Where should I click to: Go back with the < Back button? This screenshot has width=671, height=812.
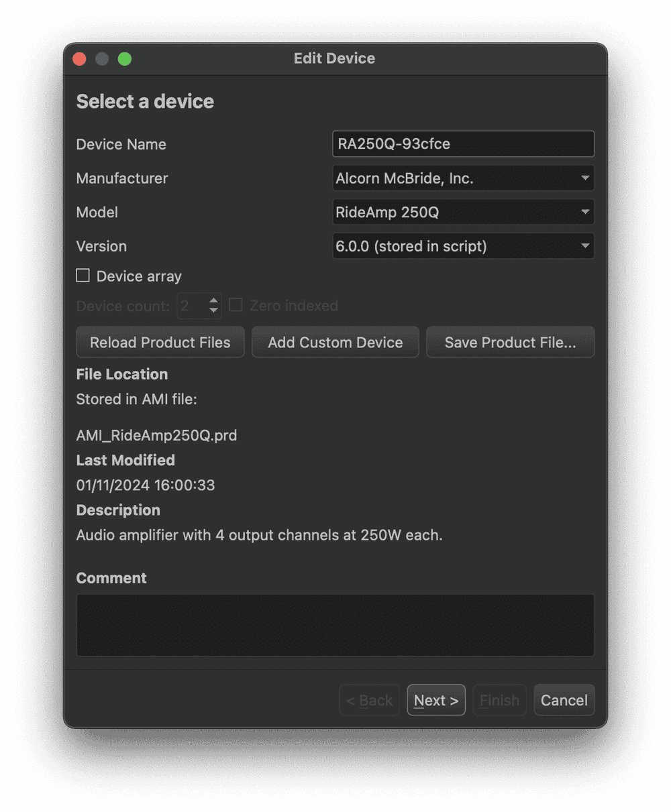369,700
